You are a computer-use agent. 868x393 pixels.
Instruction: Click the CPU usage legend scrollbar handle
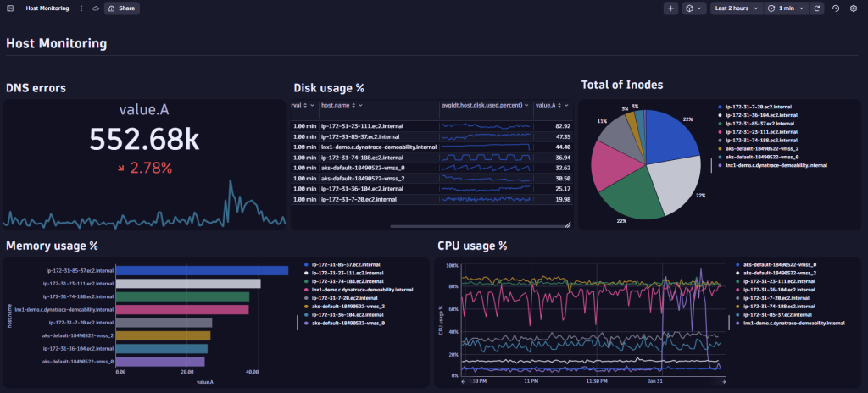click(729, 323)
